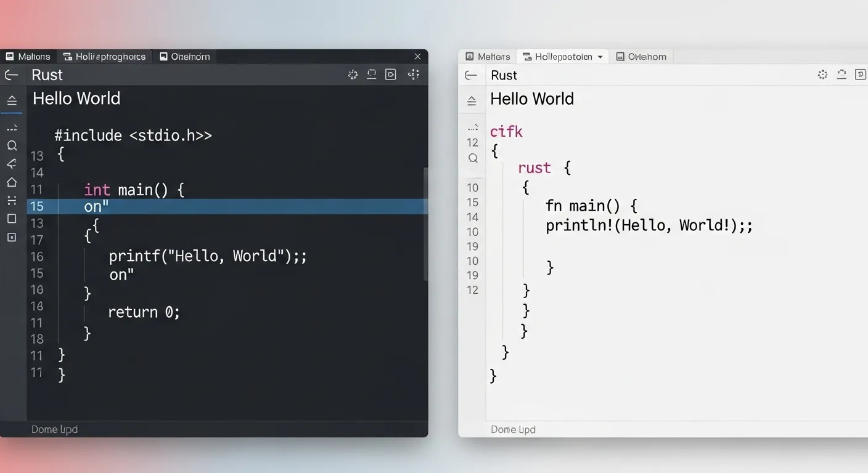Click the drag-handle dots icon at top right
868x473 pixels.
coord(414,74)
